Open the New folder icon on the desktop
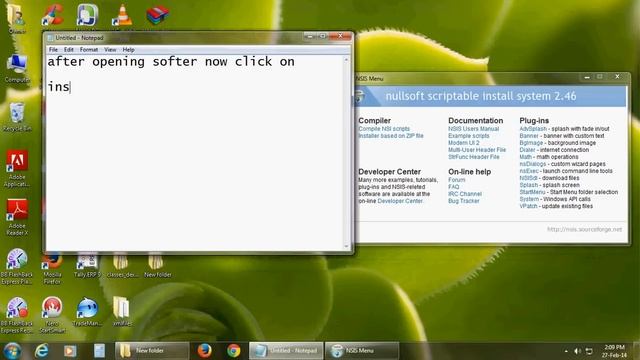Image resolution: width=640 pixels, height=360 pixels. click(157, 265)
